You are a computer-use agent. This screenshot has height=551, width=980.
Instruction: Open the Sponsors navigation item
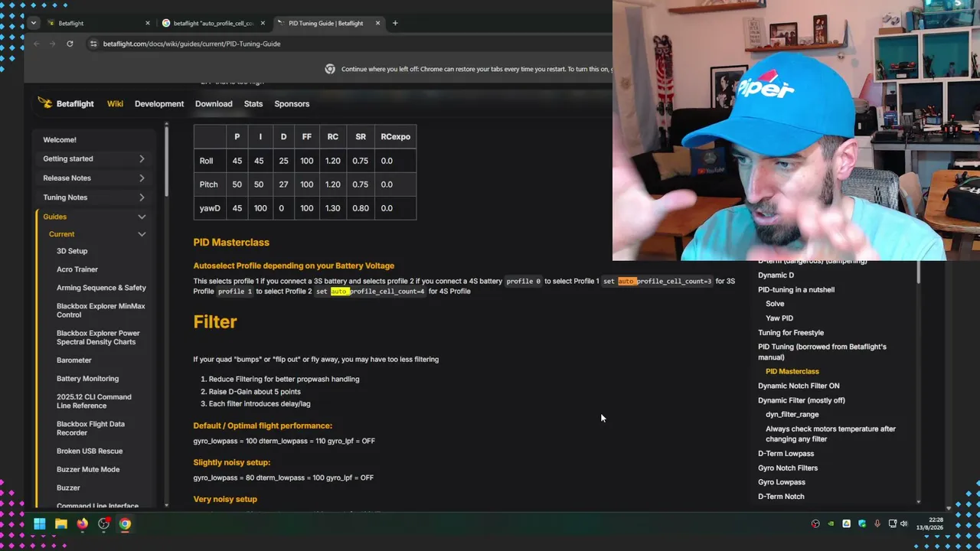point(292,103)
